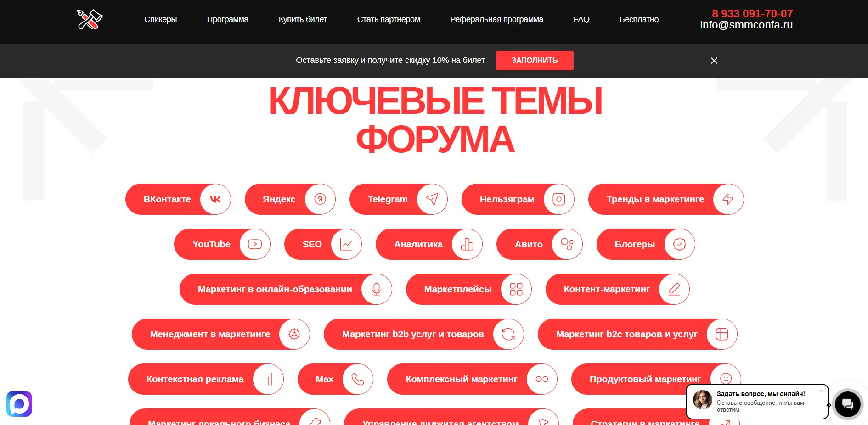Image resolution: width=868 pixels, height=425 pixels.
Task: Click the microphone icon in Маркетинг в онлайн-образовании
Action: pos(377,289)
